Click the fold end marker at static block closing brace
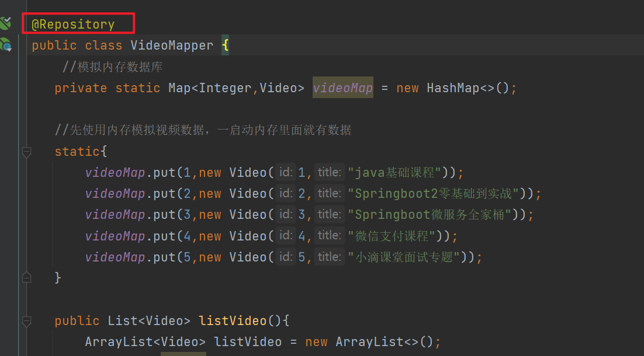This screenshot has height=356, width=644. 27,278
